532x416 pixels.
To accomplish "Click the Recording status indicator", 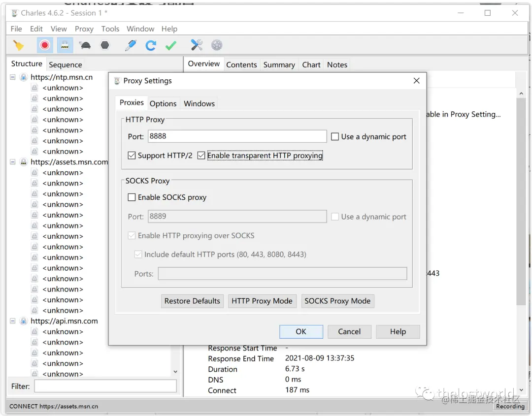I will [x=510, y=406].
